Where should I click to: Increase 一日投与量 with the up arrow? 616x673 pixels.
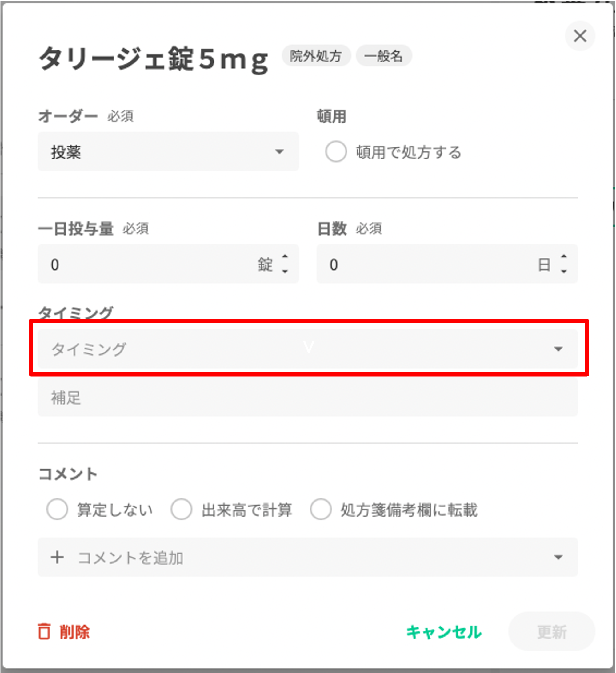tap(285, 256)
